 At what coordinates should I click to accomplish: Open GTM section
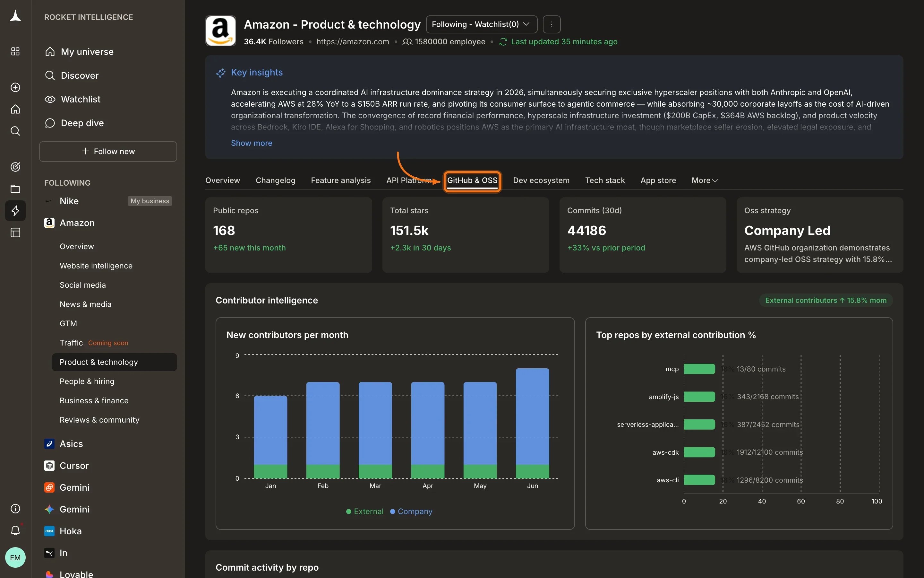(x=68, y=323)
